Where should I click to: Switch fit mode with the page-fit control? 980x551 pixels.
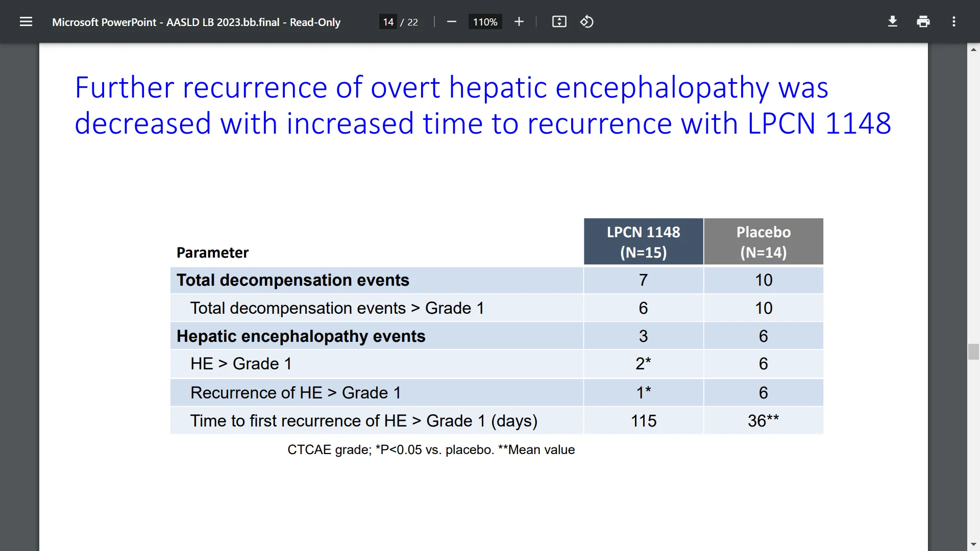click(559, 21)
